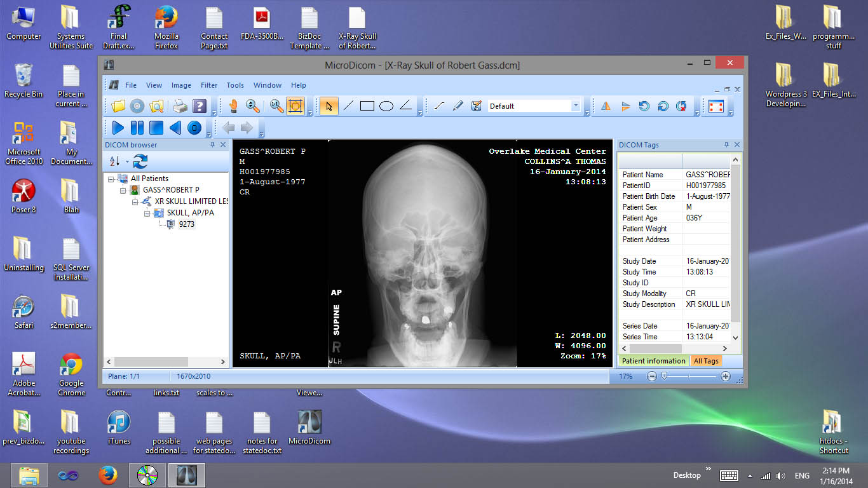Screen dimensions: 868x488
Task: Click the 1:1 actual size zoom icon
Action: tap(276, 106)
